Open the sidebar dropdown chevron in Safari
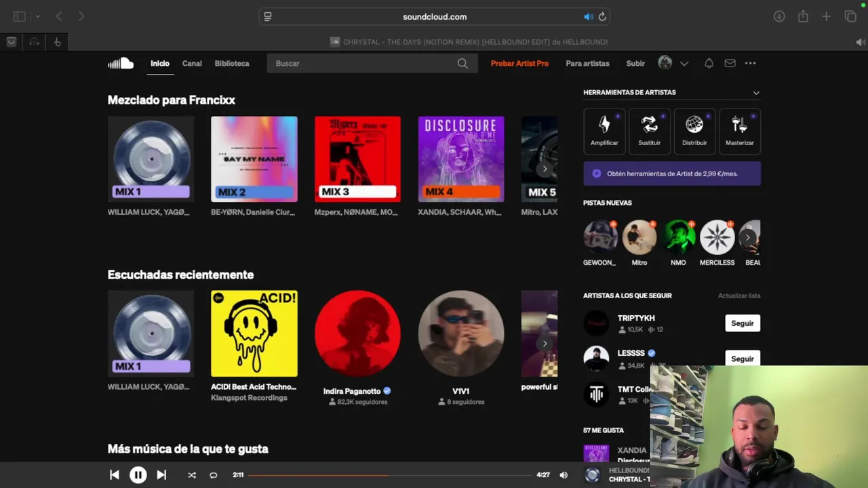Viewport: 868px width, 488px height. 37,16
